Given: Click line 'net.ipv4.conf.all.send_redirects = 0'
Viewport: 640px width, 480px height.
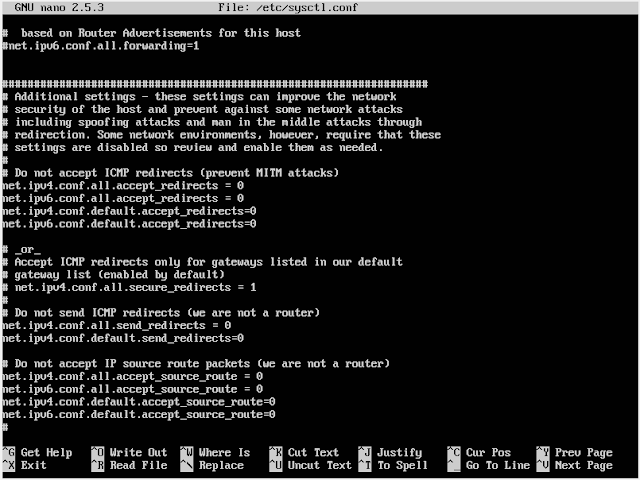Looking at the screenshot, I should coord(117,325).
